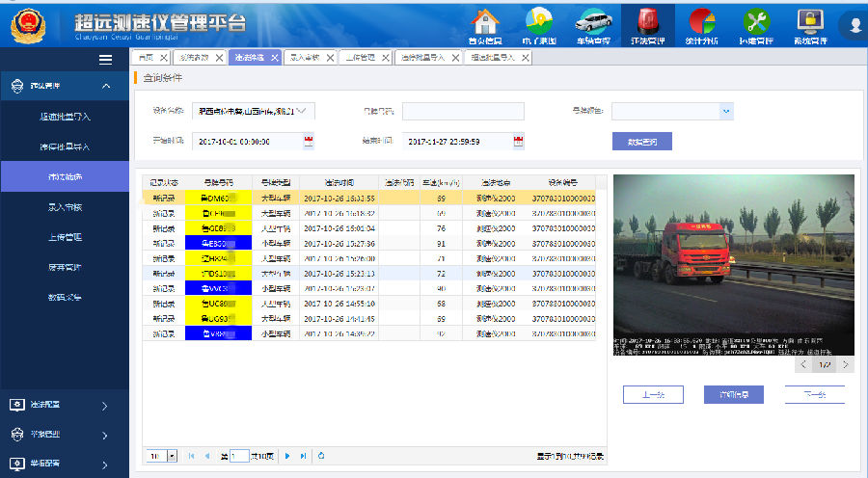This screenshot has height=478, width=868.
Task: Click the blue query button
Action: pyautogui.click(x=641, y=142)
